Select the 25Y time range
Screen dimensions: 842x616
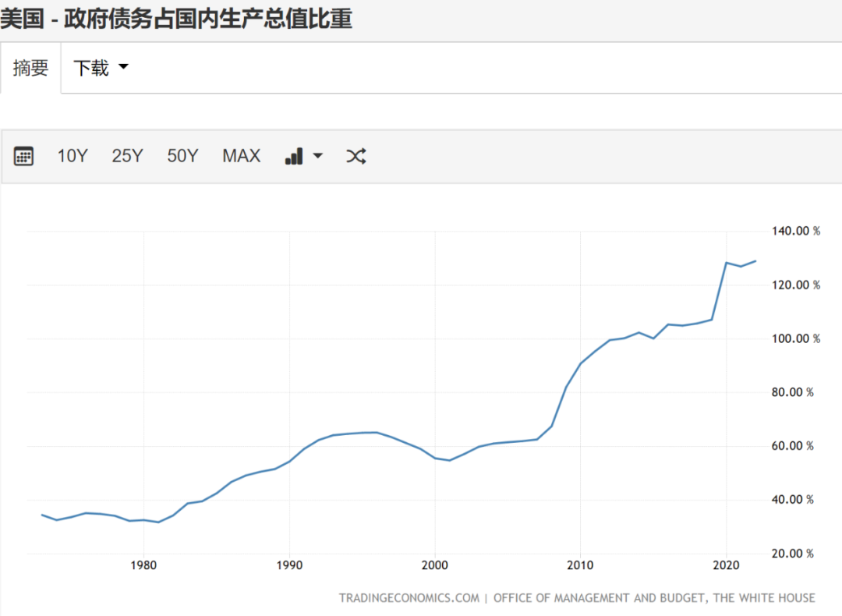click(x=127, y=156)
